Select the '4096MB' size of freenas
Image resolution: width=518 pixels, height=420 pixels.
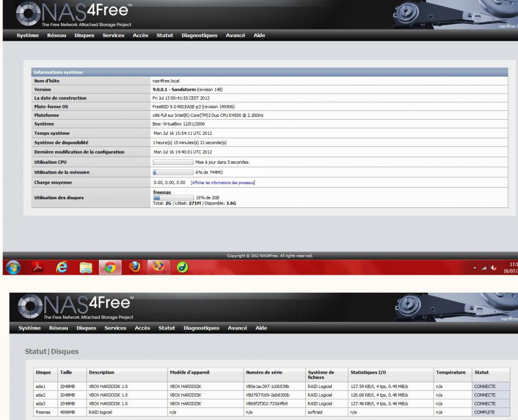tap(67, 412)
